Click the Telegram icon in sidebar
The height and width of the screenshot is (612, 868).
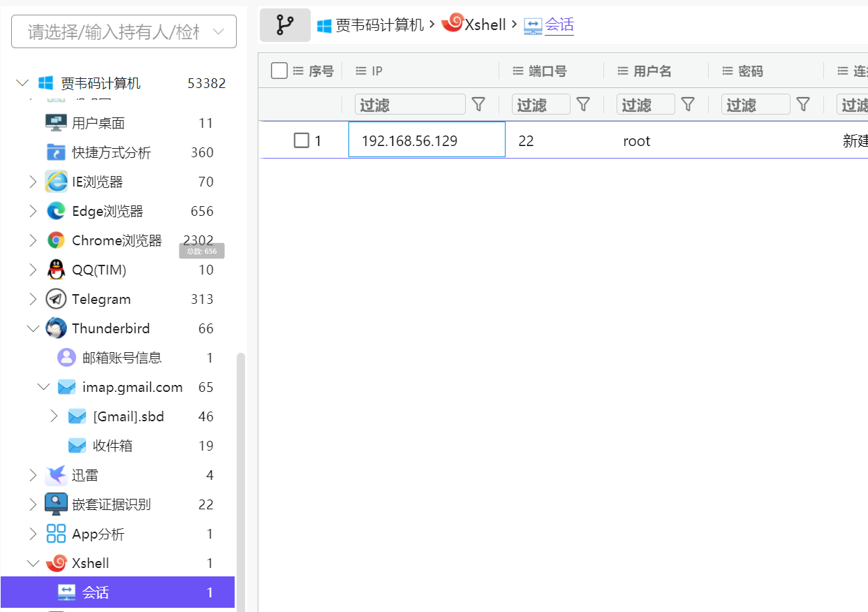point(56,299)
